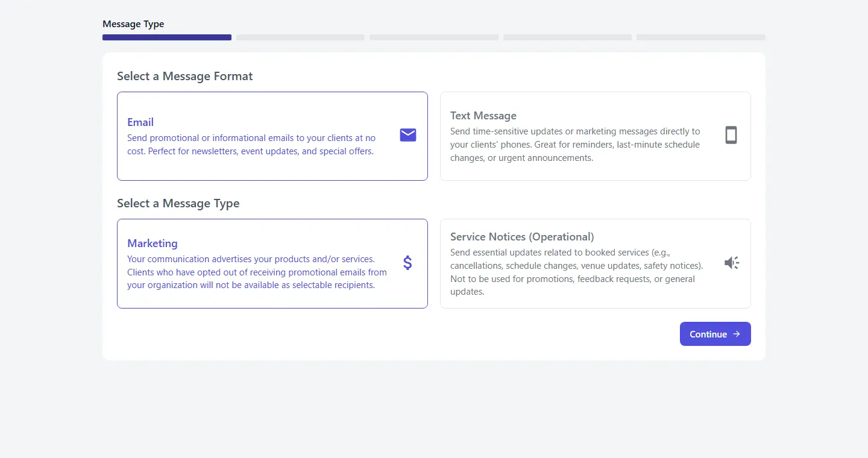Image resolution: width=868 pixels, height=458 pixels.
Task: Click the Email card description text
Action: [251, 145]
